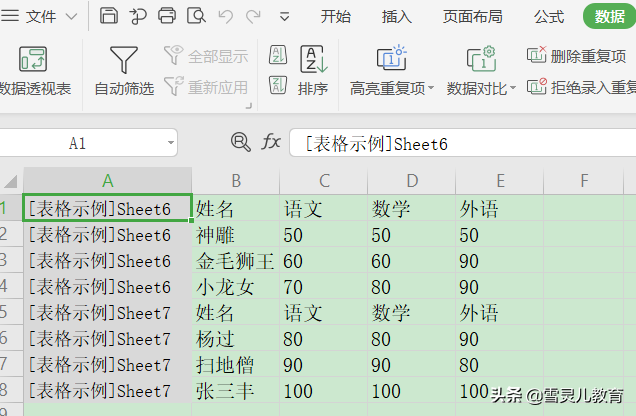Select column C header
The image size is (636, 416).
point(324,181)
